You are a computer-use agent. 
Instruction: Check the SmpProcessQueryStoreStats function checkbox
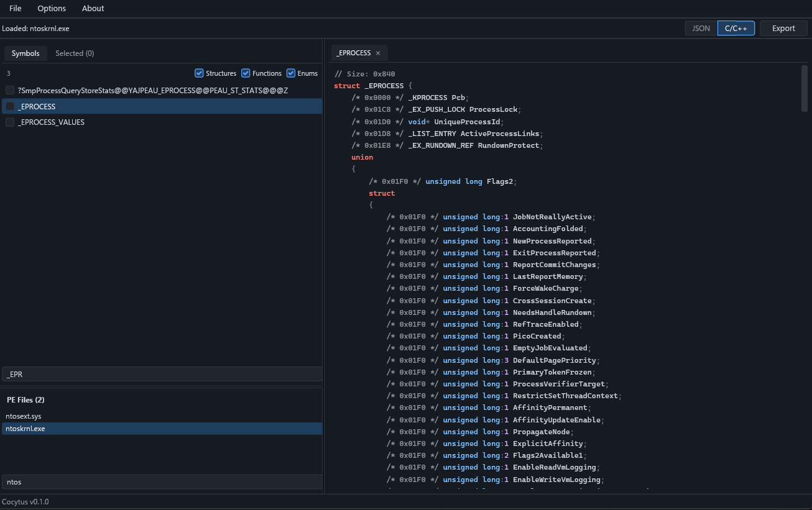point(10,91)
